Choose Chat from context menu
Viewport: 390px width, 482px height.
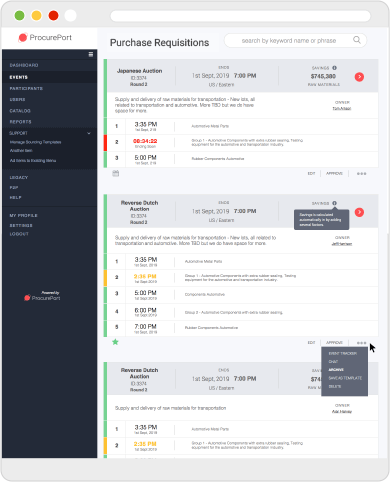333,362
